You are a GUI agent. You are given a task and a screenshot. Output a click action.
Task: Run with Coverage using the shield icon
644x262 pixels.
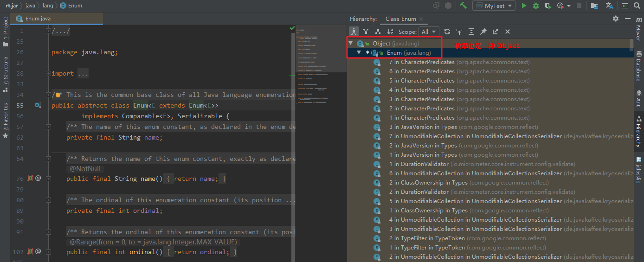548,6
